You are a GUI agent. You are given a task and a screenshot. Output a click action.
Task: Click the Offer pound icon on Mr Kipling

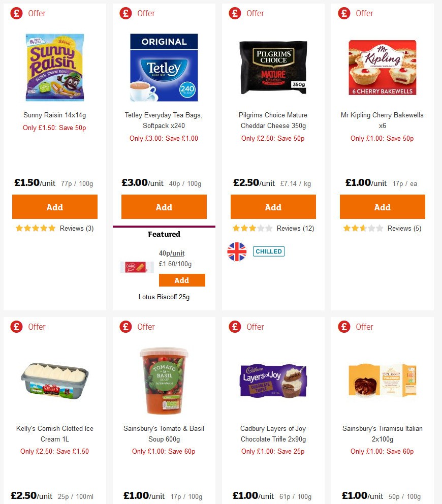pyautogui.click(x=343, y=14)
